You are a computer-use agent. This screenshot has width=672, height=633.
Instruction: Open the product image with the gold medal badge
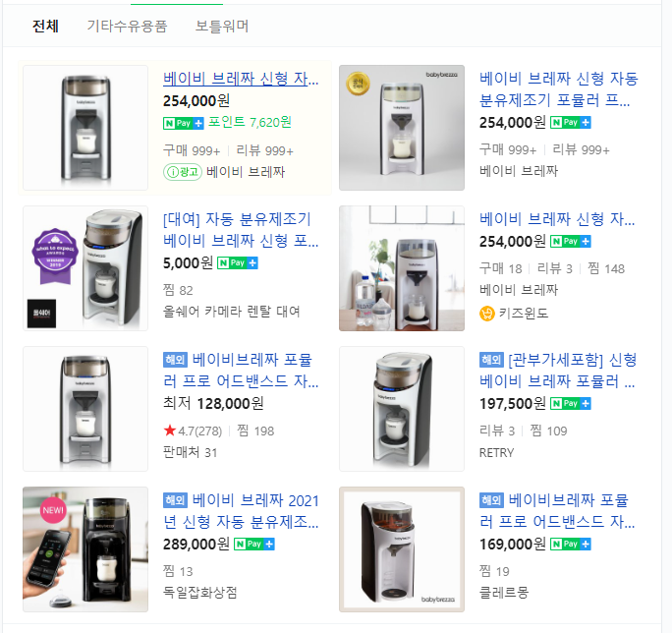[402, 128]
